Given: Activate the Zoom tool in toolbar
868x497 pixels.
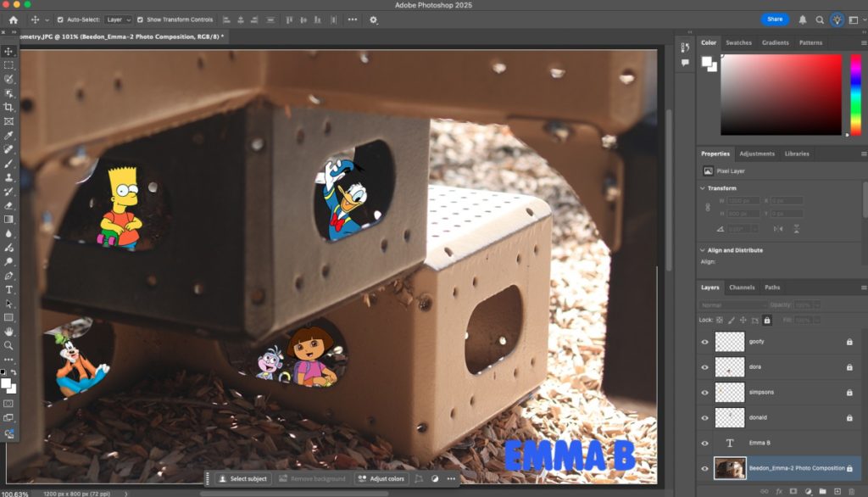Looking at the screenshot, I should point(9,345).
